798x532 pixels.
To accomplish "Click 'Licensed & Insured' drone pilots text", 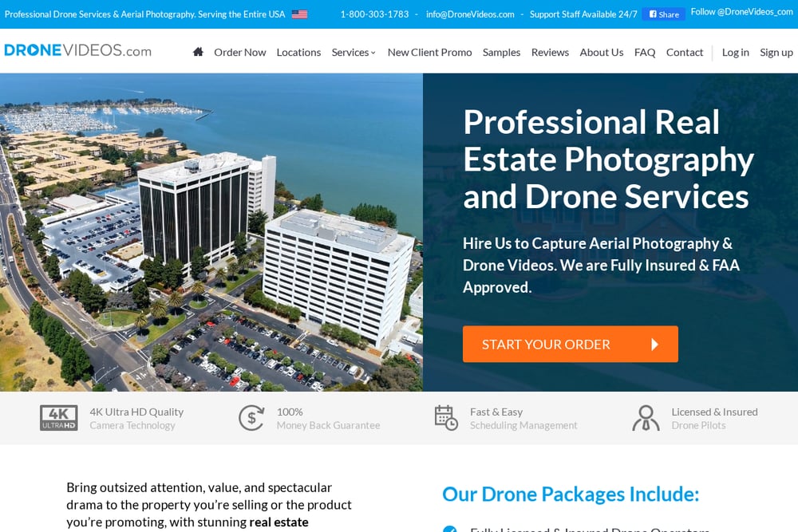I will (x=714, y=412).
